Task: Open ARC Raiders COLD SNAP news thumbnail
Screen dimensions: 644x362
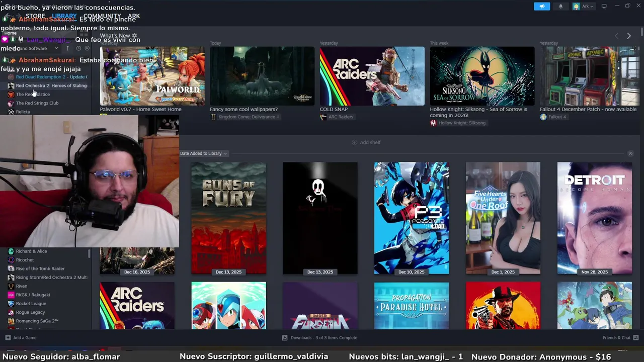Action: (x=372, y=76)
